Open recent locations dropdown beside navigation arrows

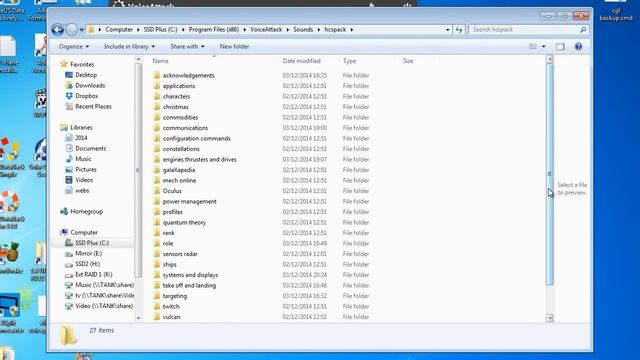click(x=82, y=30)
